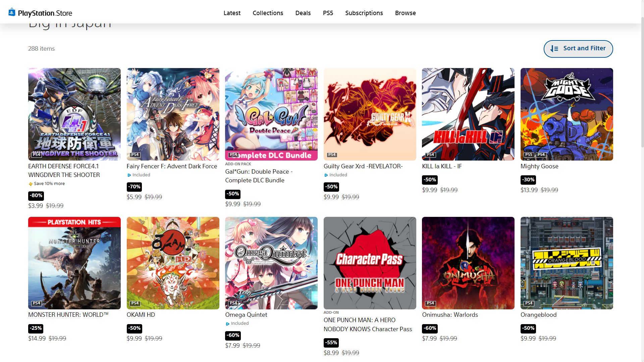Click the PS4 badge on KILL la KILL cover
644x362 pixels.
(x=430, y=155)
